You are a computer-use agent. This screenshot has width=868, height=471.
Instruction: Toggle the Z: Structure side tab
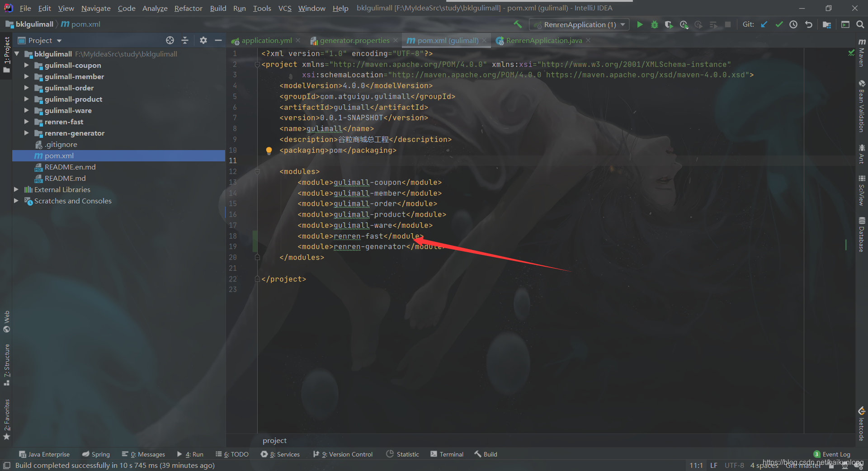pyautogui.click(x=6, y=364)
